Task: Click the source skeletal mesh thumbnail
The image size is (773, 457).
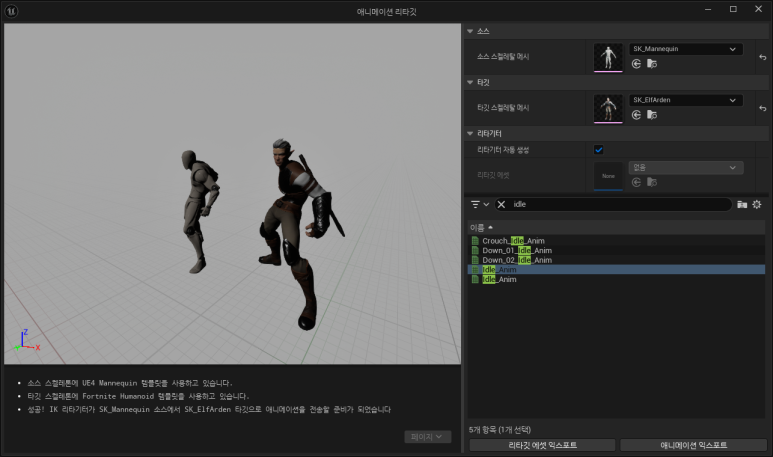Action: click(x=608, y=57)
